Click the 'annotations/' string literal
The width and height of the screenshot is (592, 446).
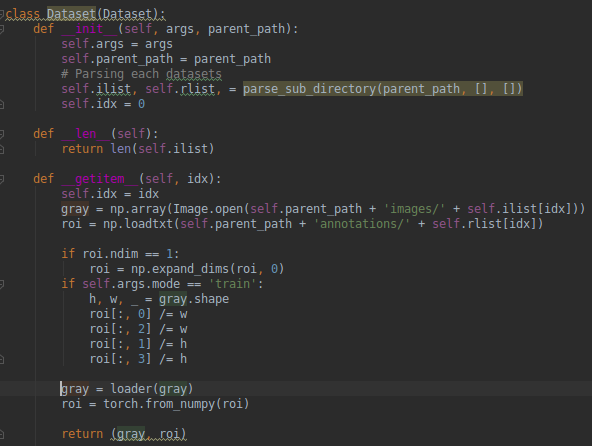click(362, 224)
